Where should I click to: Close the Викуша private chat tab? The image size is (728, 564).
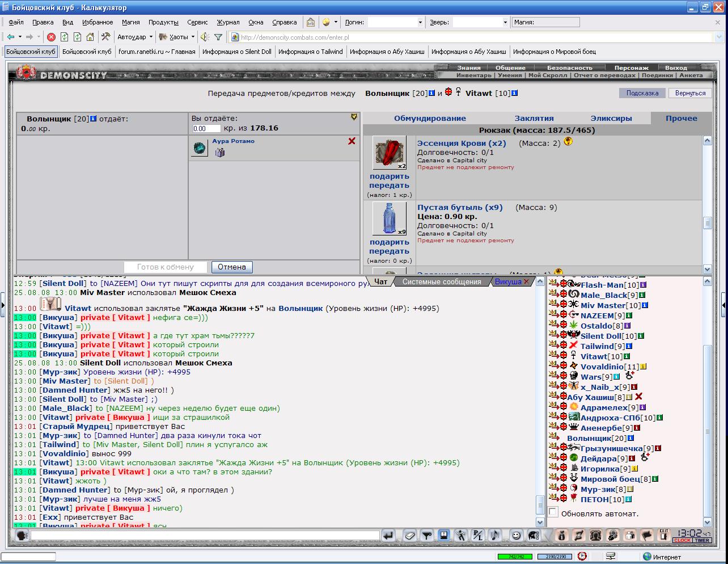click(526, 281)
